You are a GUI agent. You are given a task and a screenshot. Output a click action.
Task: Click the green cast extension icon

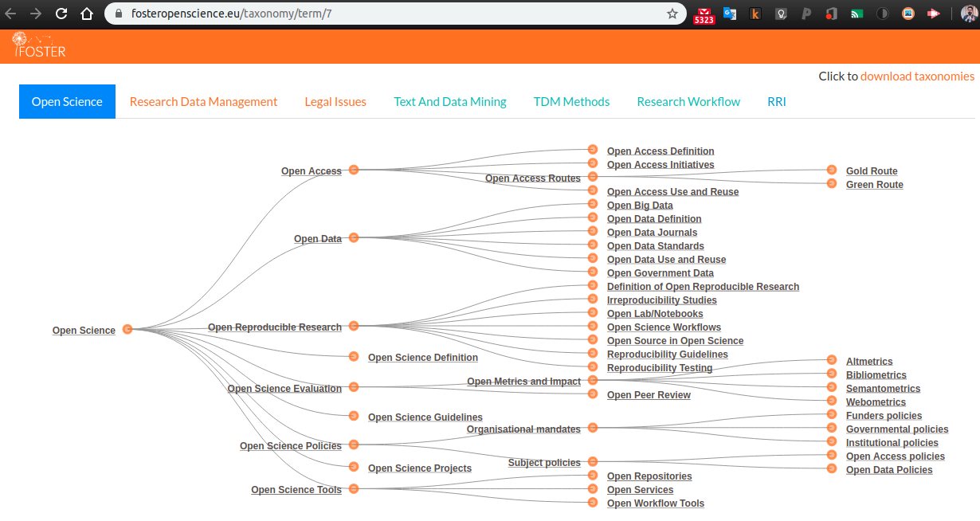pos(857,14)
